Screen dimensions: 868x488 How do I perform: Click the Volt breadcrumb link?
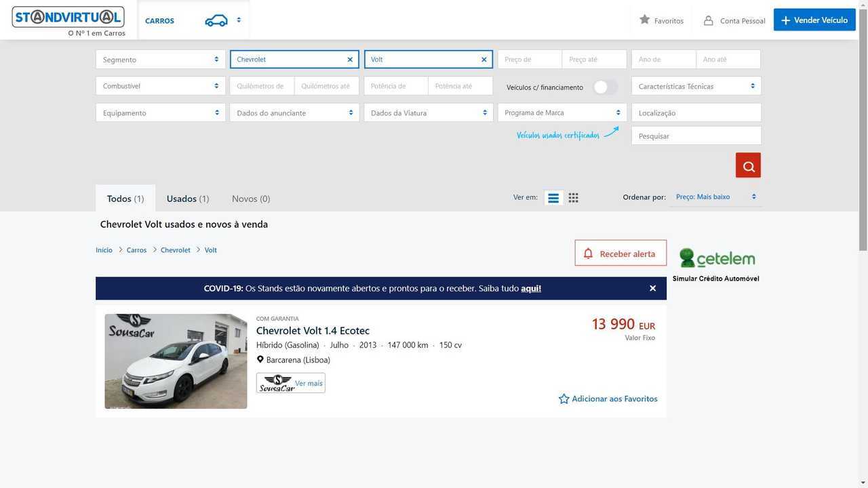tap(211, 250)
